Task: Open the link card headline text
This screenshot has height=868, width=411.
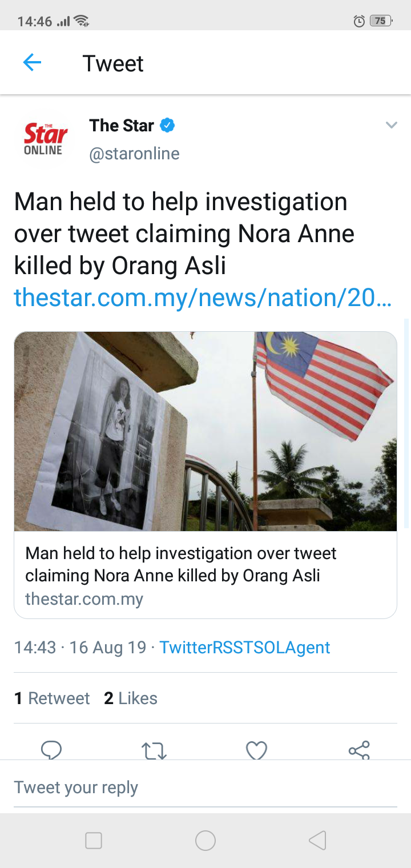Action: pyautogui.click(x=181, y=564)
